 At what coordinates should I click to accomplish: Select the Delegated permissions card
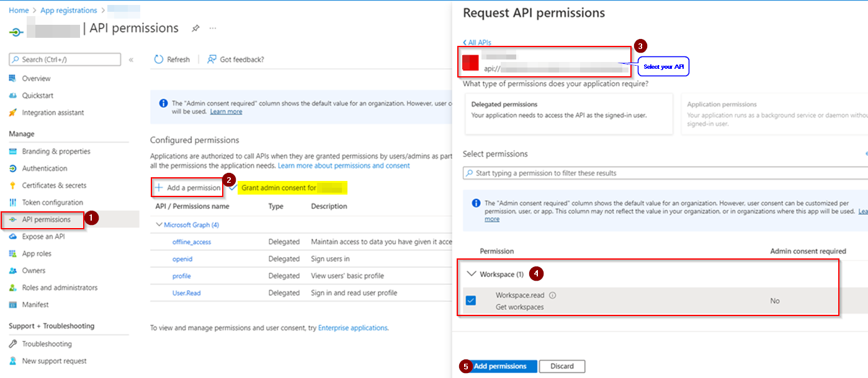click(568, 113)
